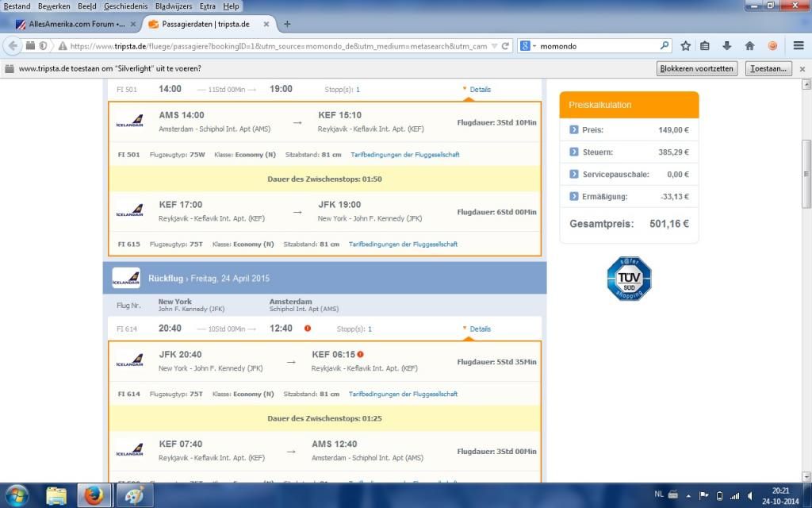Click the yellow 'Dauer des Zwischenstops: 01:50' row

click(x=324, y=179)
